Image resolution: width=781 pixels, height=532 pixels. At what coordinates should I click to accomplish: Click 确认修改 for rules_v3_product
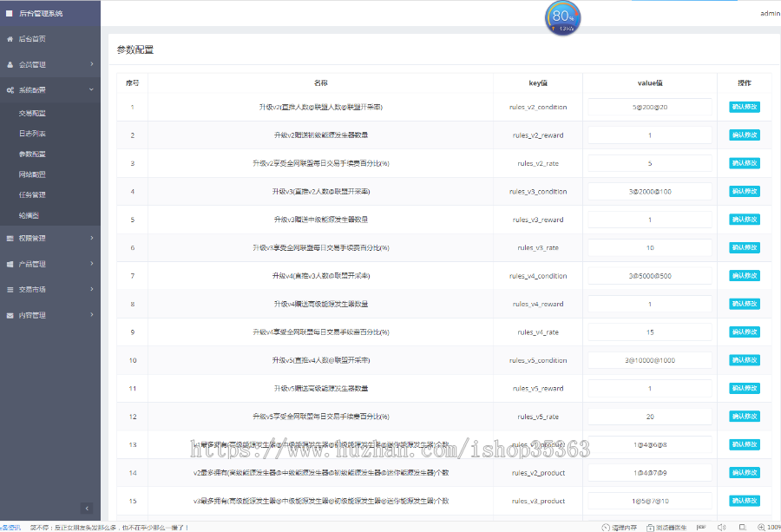(745, 501)
